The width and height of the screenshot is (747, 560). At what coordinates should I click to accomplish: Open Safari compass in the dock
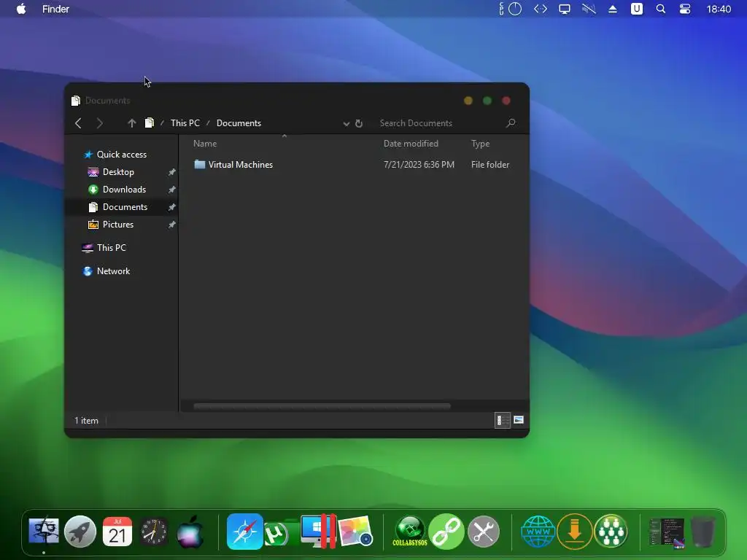point(245,532)
